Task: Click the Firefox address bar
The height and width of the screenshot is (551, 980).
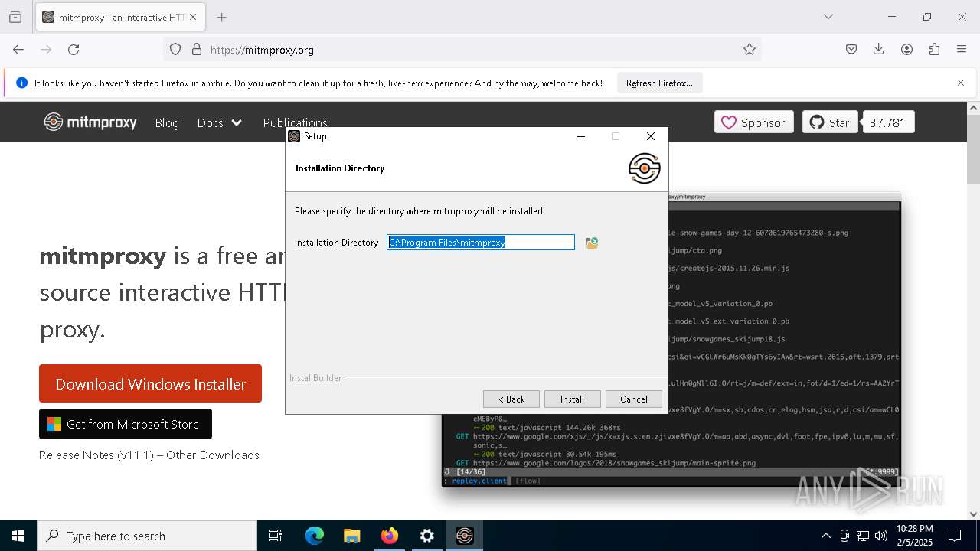Action: (x=462, y=50)
